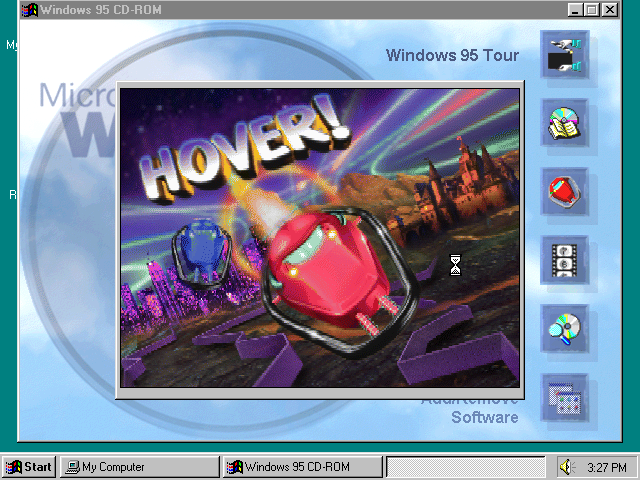640x480 pixels.
Task: Switch to My Computer taskbar button
Action: click(139, 467)
